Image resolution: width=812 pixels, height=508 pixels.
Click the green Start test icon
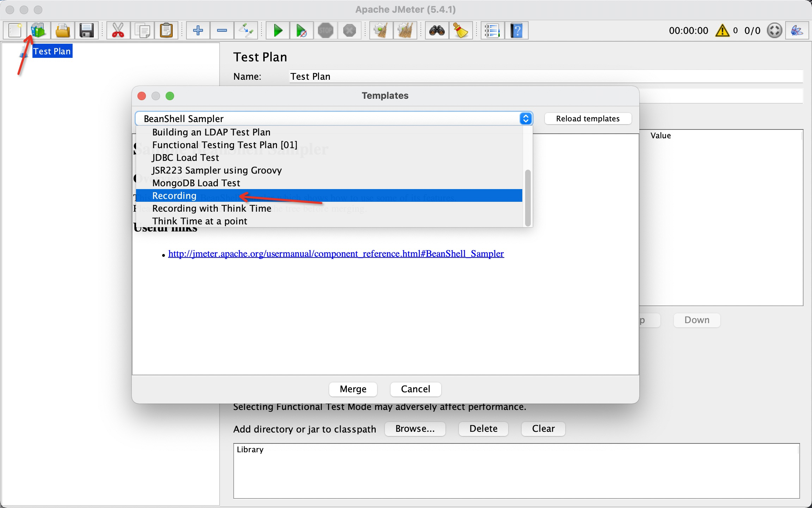click(278, 30)
